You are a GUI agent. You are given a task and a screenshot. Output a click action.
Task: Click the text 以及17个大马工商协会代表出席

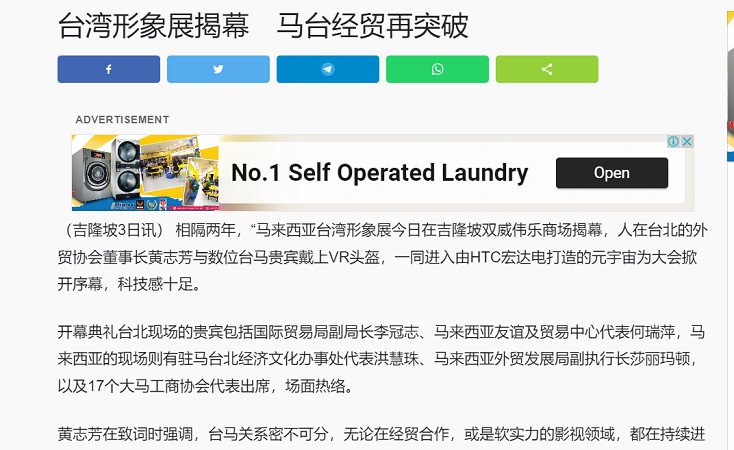(164, 386)
